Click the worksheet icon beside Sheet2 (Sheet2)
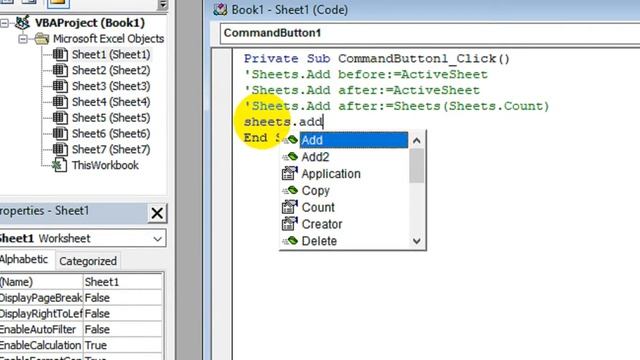 (x=60, y=70)
